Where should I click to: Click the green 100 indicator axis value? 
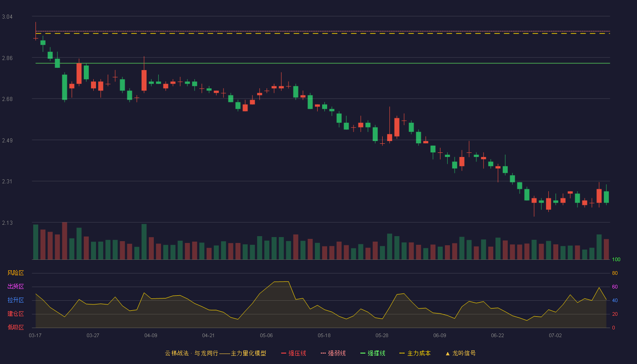[616, 260]
